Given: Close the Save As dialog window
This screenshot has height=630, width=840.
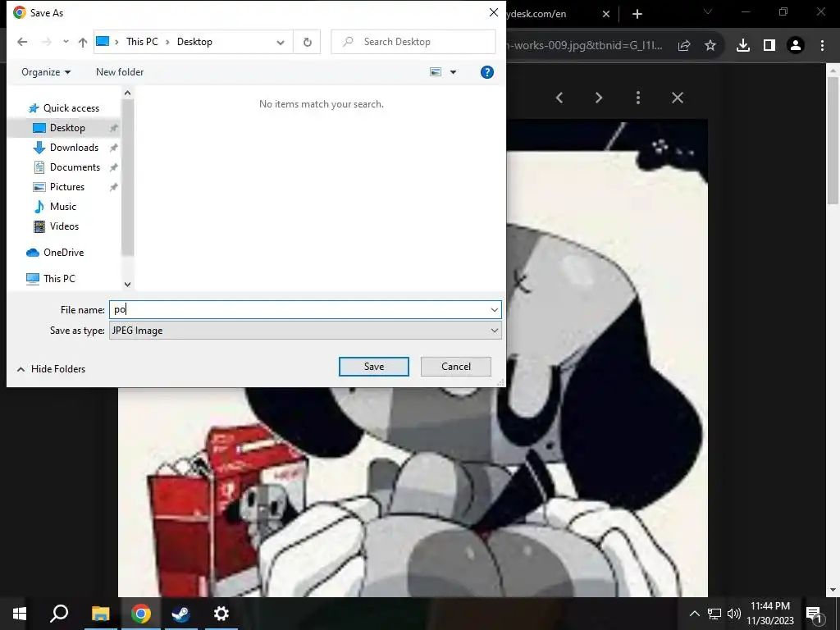Looking at the screenshot, I should click(494, 12).
